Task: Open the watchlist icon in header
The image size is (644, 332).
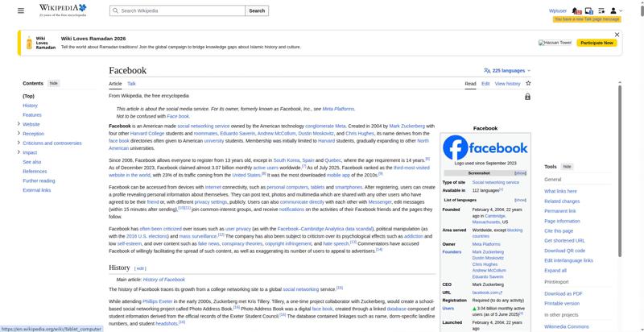Action: [x=601, y=10]
